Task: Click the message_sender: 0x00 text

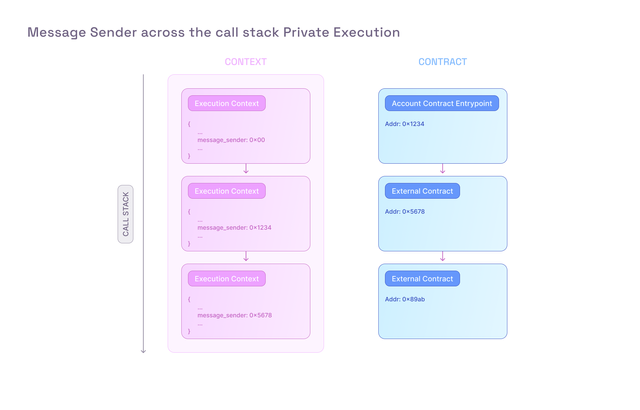Action: click(231, 140)
